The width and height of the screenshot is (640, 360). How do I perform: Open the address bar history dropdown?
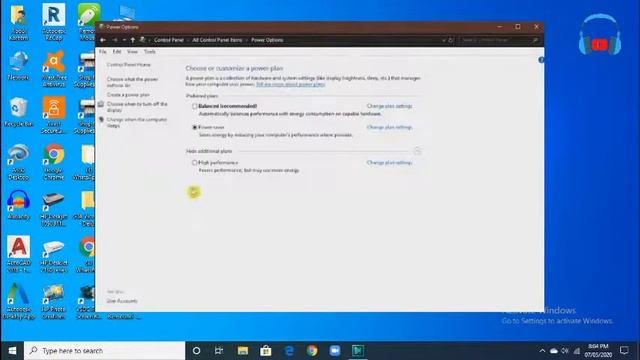[444, 40]
